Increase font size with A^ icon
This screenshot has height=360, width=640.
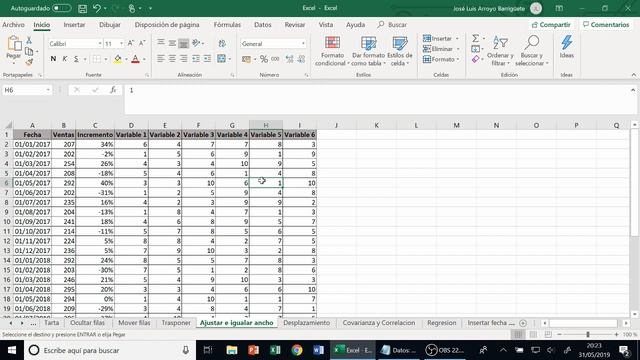point(131,43)
